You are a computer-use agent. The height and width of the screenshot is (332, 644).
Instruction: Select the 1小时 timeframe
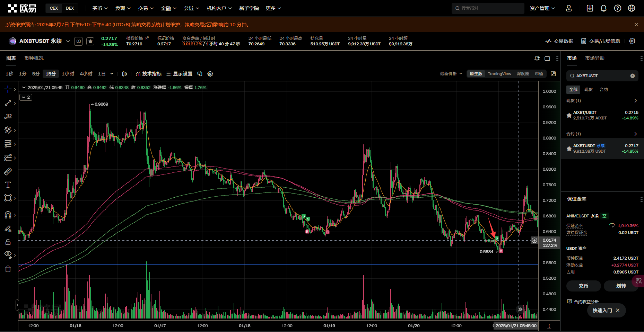[x=68, y=74]
